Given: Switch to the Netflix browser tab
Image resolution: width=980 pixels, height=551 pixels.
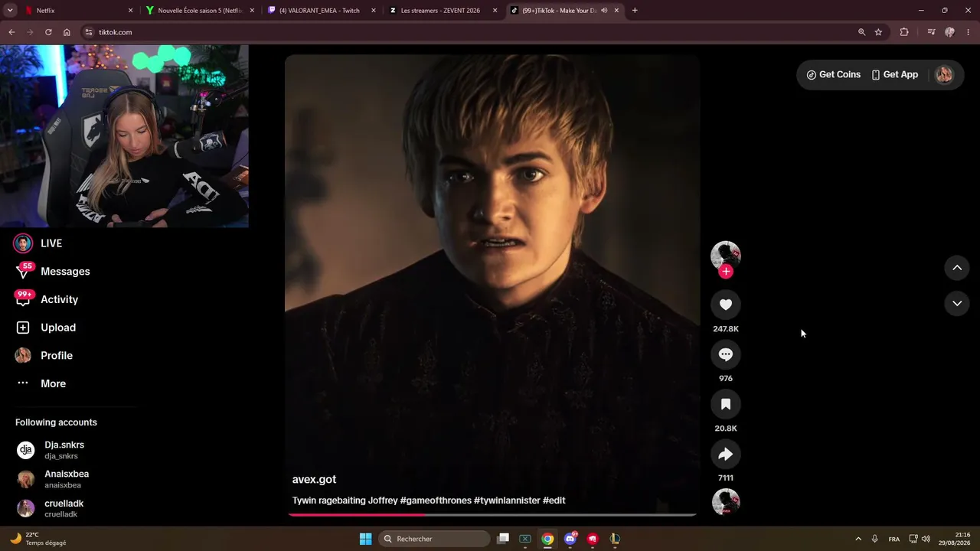Looking at the screenshot, I should click(78, 11).
